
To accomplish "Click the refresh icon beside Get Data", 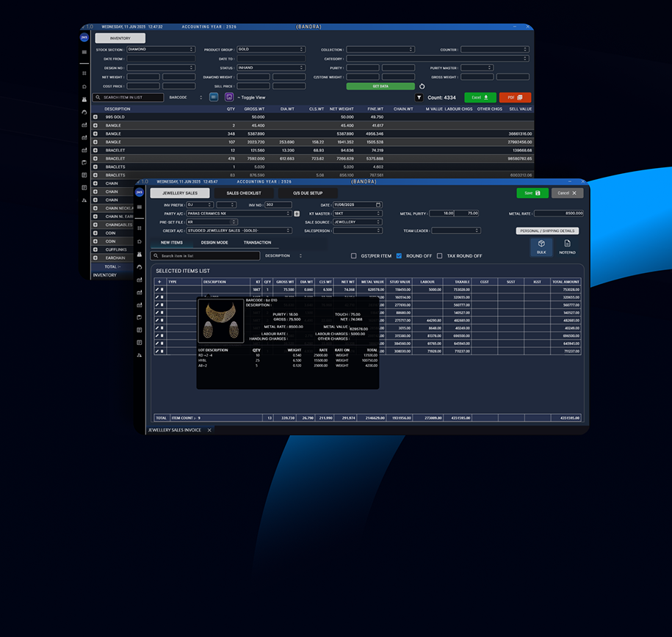I will coord(422,87).
